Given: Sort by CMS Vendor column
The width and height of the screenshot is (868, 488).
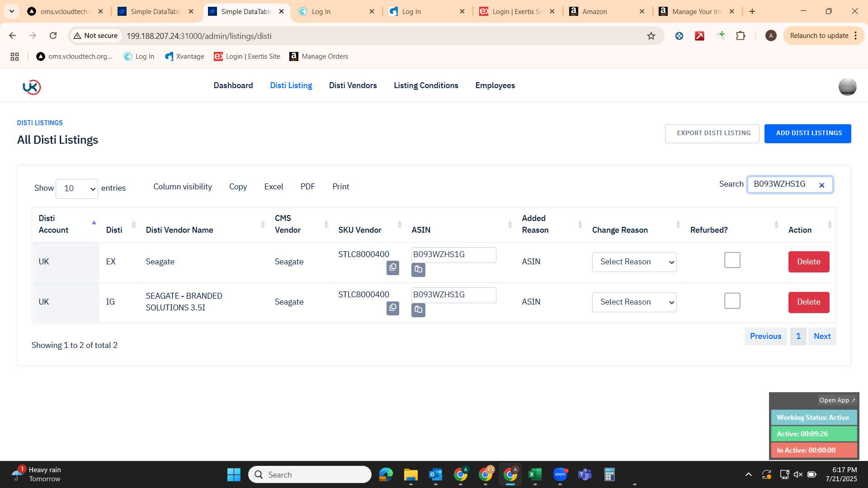Looking at the screenshot, I should [x=300, y=224].
